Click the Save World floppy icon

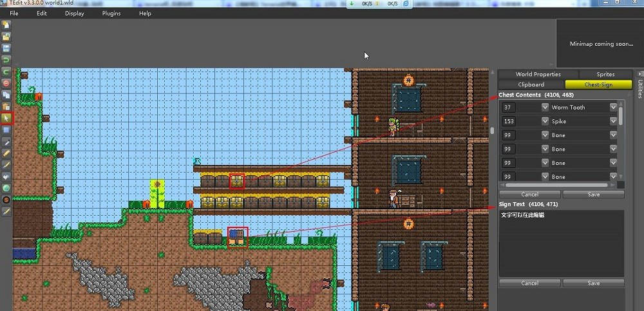tap(6, 48)
